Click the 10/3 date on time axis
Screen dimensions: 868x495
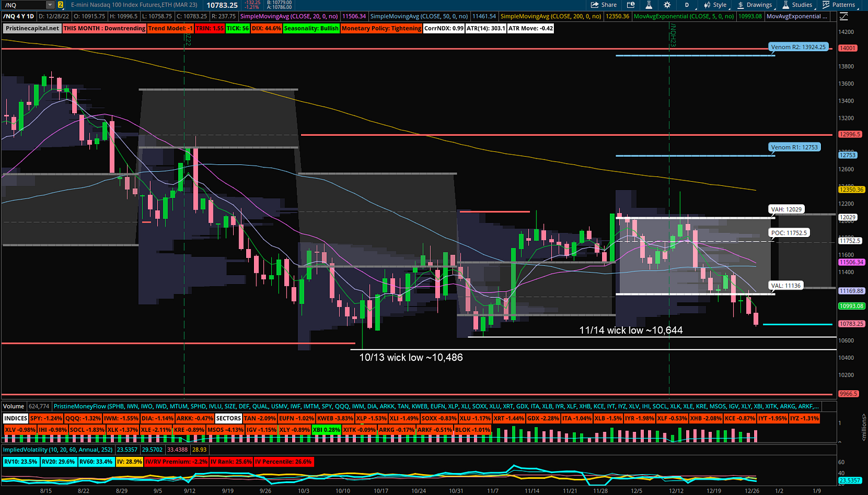[303, 490]
